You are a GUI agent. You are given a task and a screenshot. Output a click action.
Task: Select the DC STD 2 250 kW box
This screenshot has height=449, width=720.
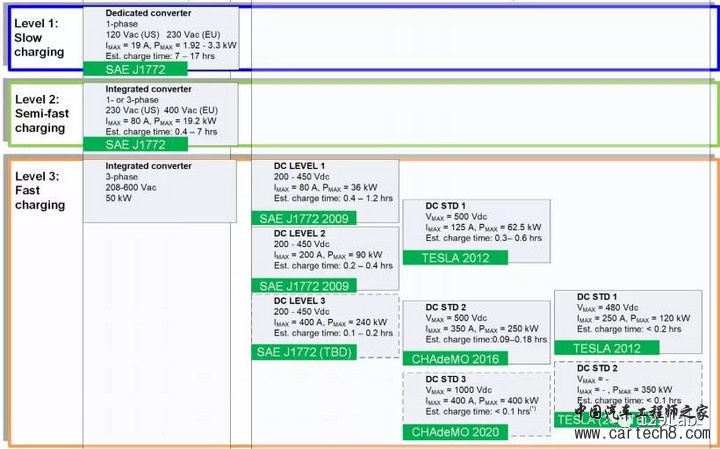[x=475, y=325]
